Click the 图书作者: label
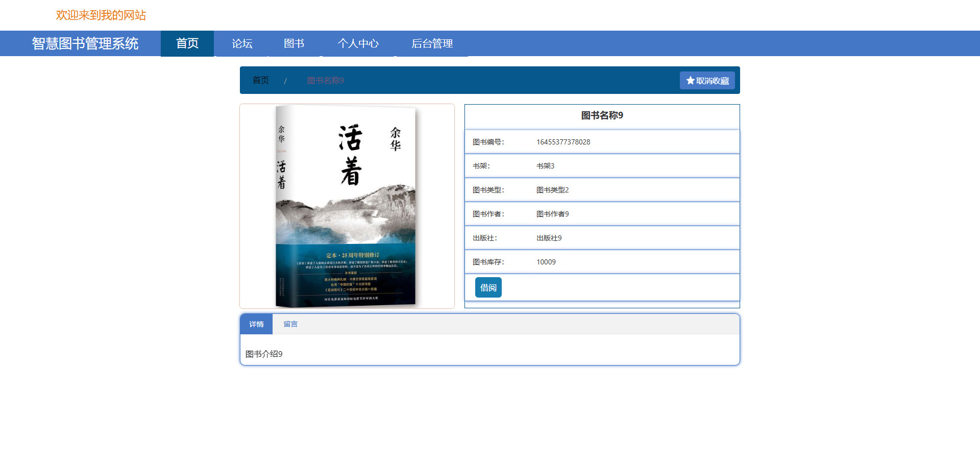This screenshot has width=980, height=465. (x=488, y=214)
